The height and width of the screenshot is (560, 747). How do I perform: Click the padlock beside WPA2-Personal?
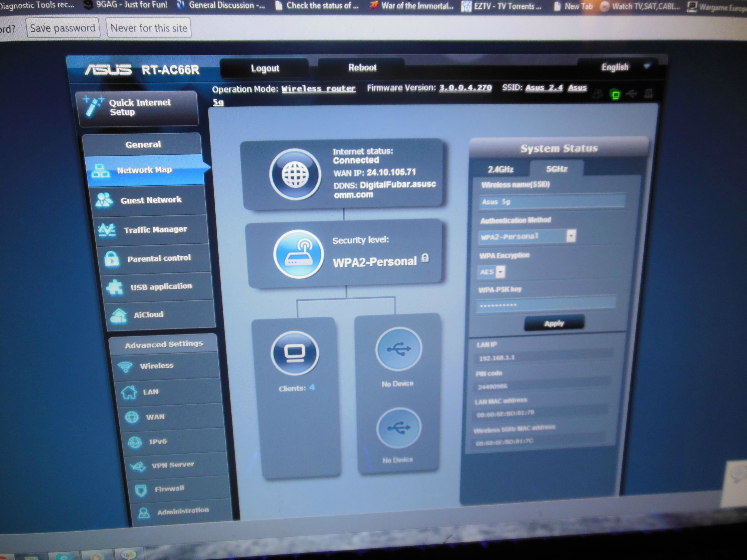click(x=425, y=259)
